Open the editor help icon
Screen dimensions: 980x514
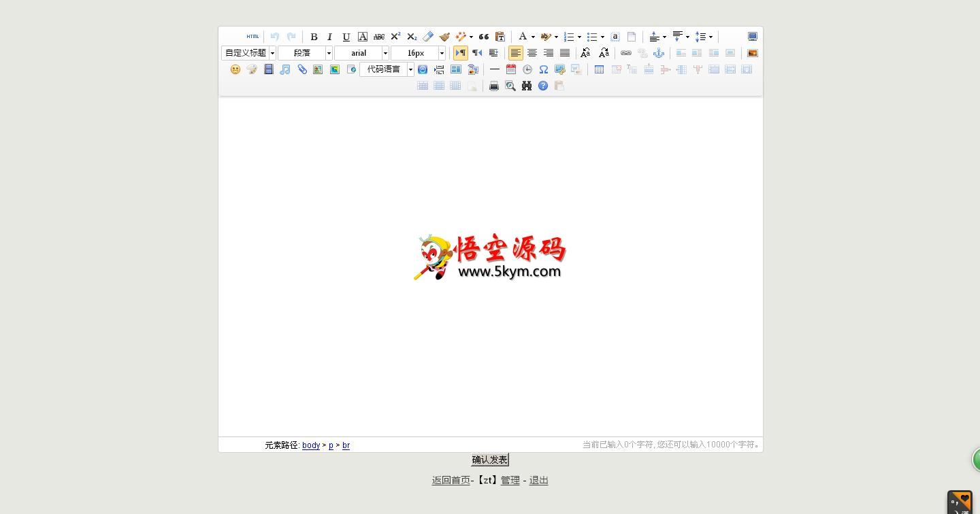pos(543,86)
